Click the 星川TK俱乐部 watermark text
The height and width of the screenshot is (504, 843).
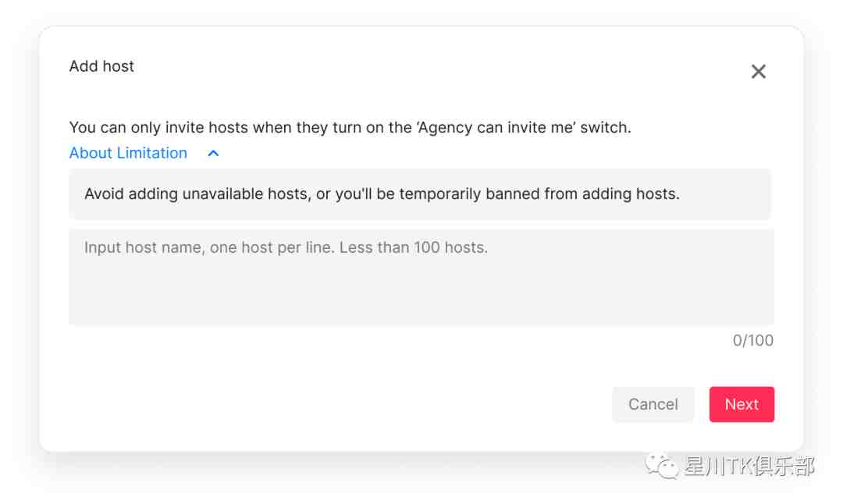[749, 465]
